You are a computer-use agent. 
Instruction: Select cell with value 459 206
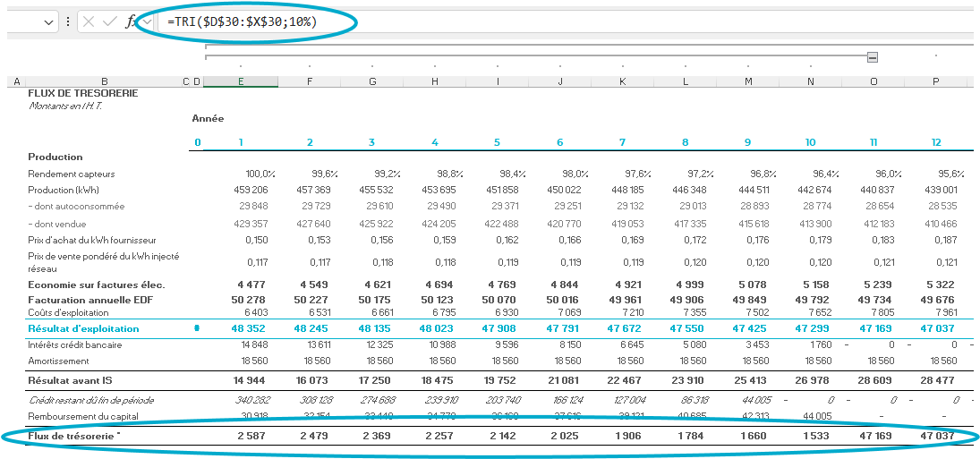coord(249,190)
